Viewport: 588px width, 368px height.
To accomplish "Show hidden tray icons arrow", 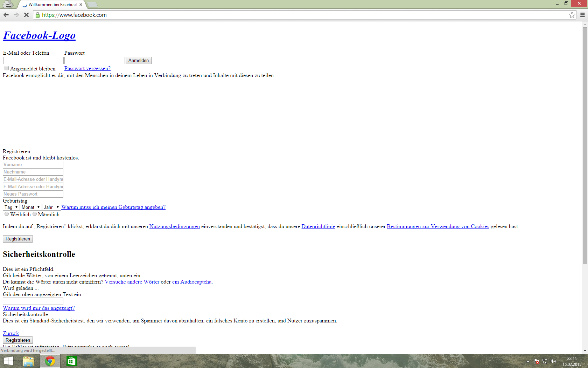I will point(528,361).
